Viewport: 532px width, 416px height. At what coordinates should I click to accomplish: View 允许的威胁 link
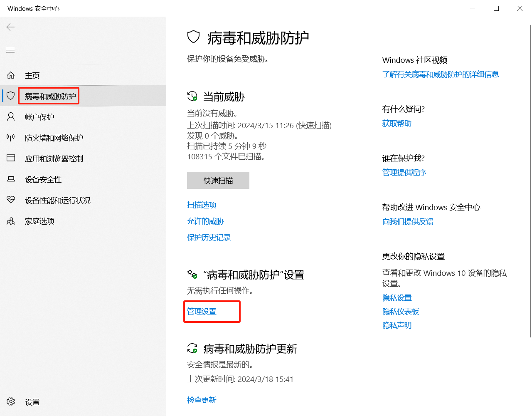click(205, 221)
